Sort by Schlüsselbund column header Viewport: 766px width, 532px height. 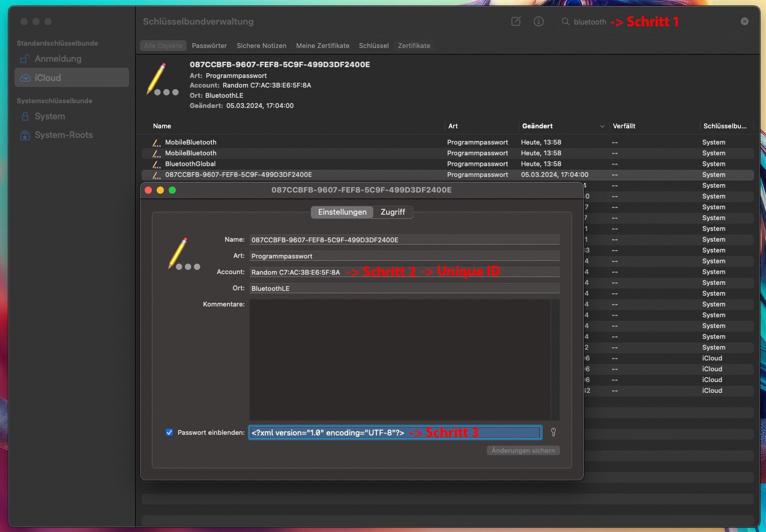[x=725, y=127]
